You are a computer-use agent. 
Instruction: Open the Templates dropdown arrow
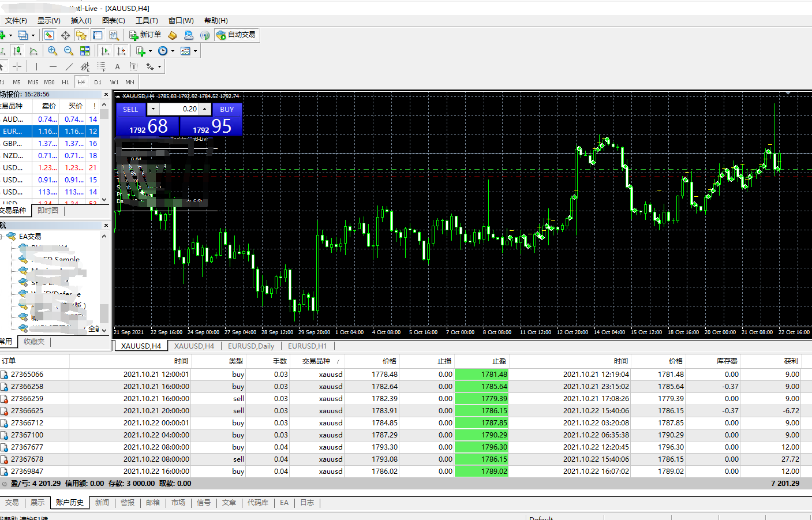point(195,51)
